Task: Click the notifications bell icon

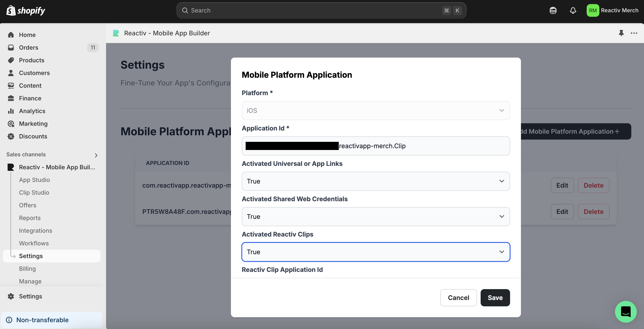Action: pyautogui.click(x=573, y=10)
